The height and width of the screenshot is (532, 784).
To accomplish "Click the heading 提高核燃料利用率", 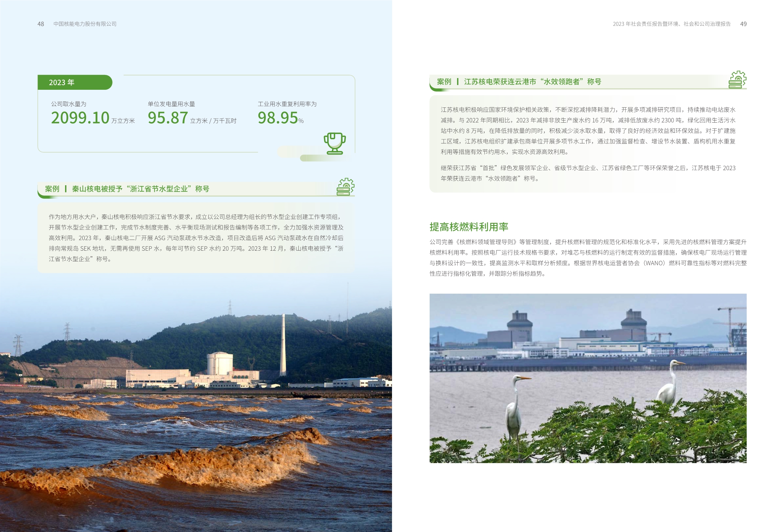I will [x=469, y=227].
